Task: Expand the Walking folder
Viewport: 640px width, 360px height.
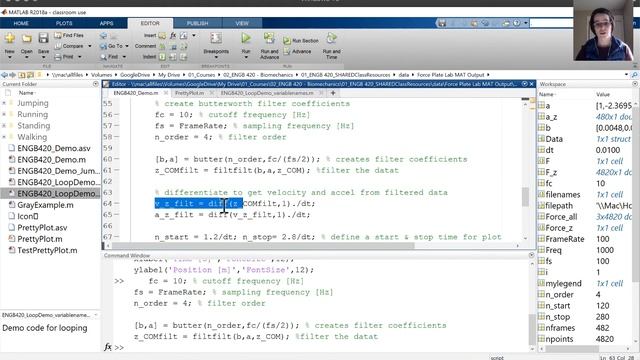Action: (4, 137)
